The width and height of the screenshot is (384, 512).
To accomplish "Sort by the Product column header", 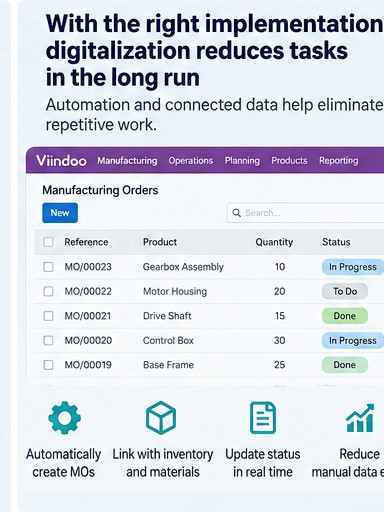I will click(x=160, y=242).
